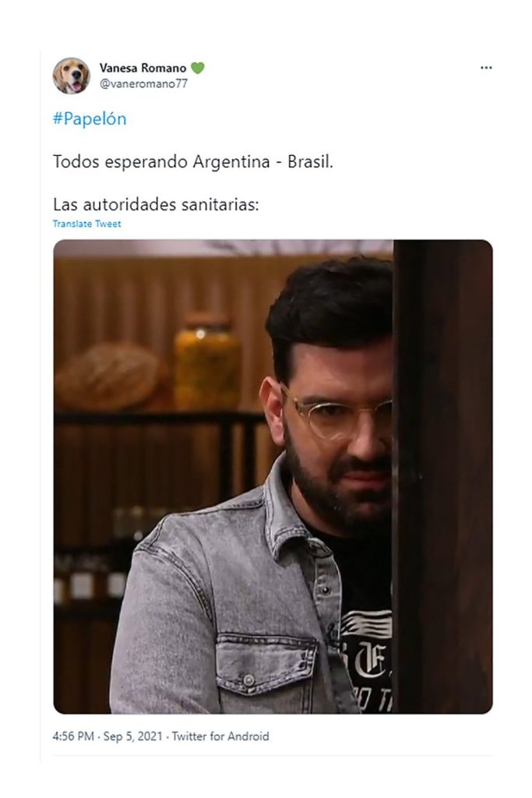532x798 pixels.
Task: Click the beagle dog profile avatar
Action: (x=71, y=76)
